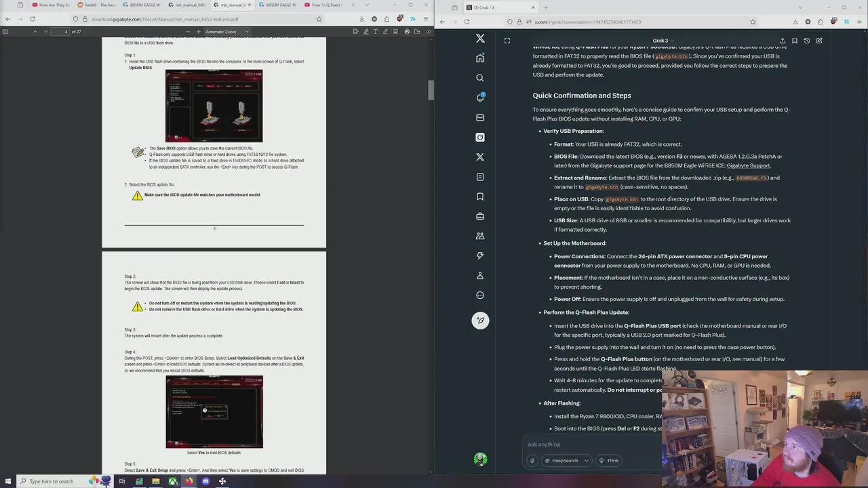The height and width of the screenshot is (488, 868).
Task: Open X Communities in sidebar
Action: (480, 236)
